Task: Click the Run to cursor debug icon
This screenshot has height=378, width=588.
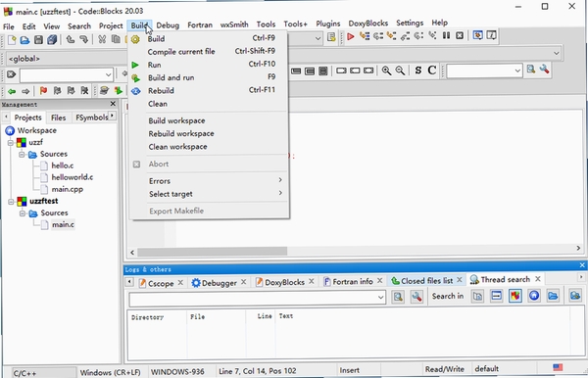Action: pyautogui.click(x=365, y=36)
